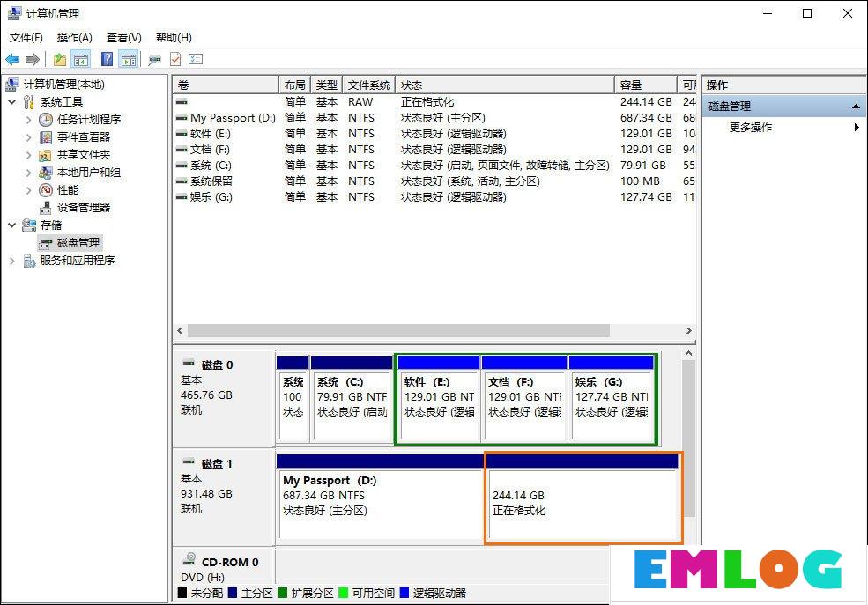
Task: Expand the 服务和应用程序 node arrow
Action: tap(12, 261)
